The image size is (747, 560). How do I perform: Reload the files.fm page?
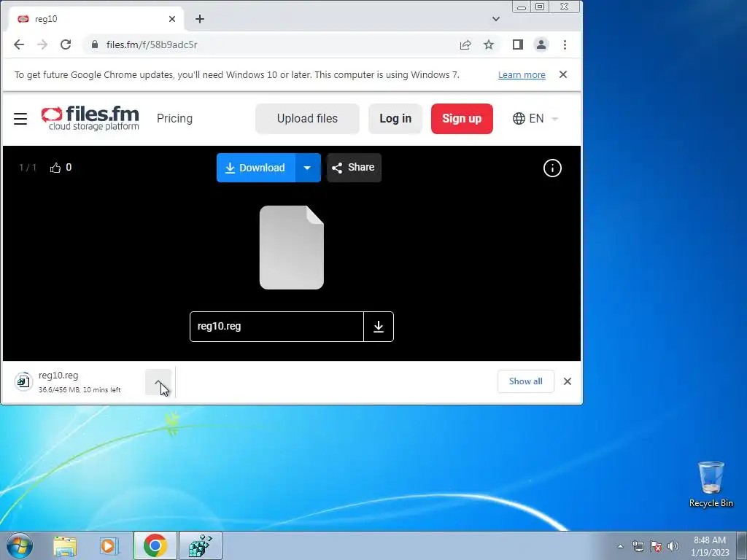[x=66, y=44]
